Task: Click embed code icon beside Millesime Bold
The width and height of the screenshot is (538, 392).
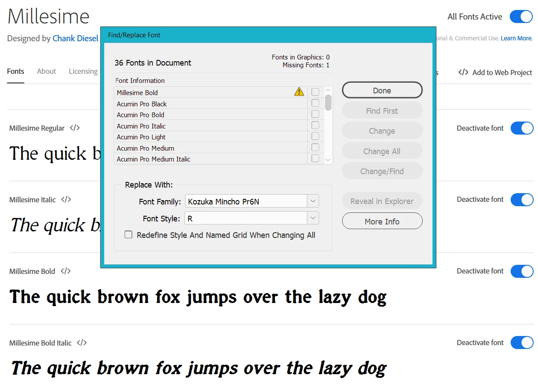Action: 66,271
